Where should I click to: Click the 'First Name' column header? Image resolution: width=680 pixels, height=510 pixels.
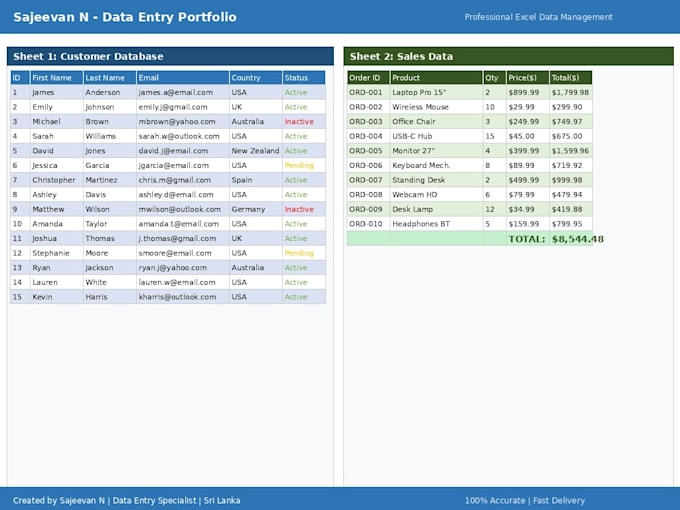[x=56, y=78]
